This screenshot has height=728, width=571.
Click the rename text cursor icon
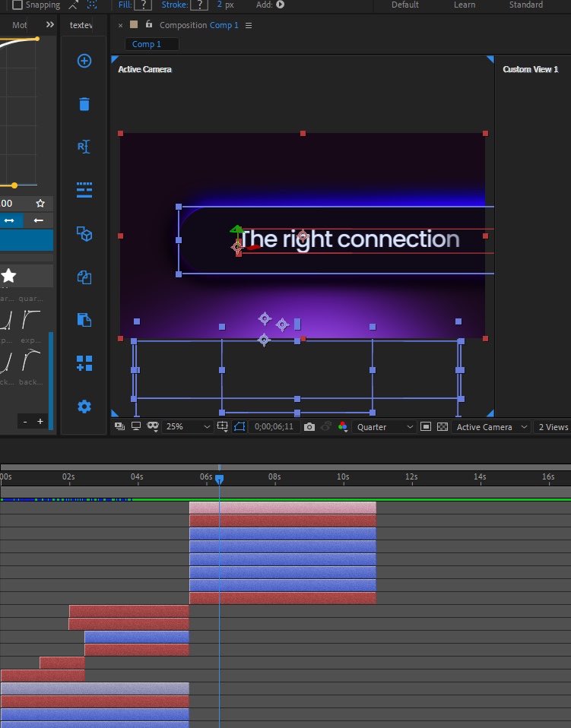(x=84, y=147)
